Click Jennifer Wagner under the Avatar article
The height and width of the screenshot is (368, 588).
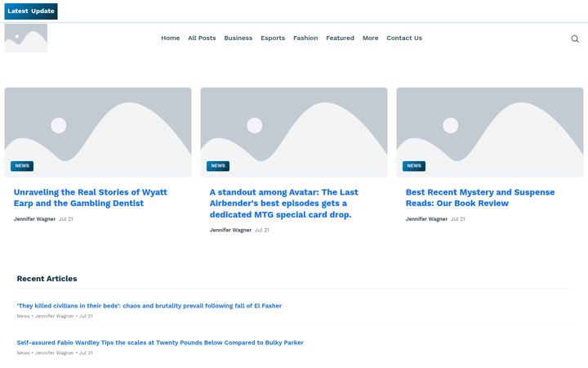(x=230, y=230)
